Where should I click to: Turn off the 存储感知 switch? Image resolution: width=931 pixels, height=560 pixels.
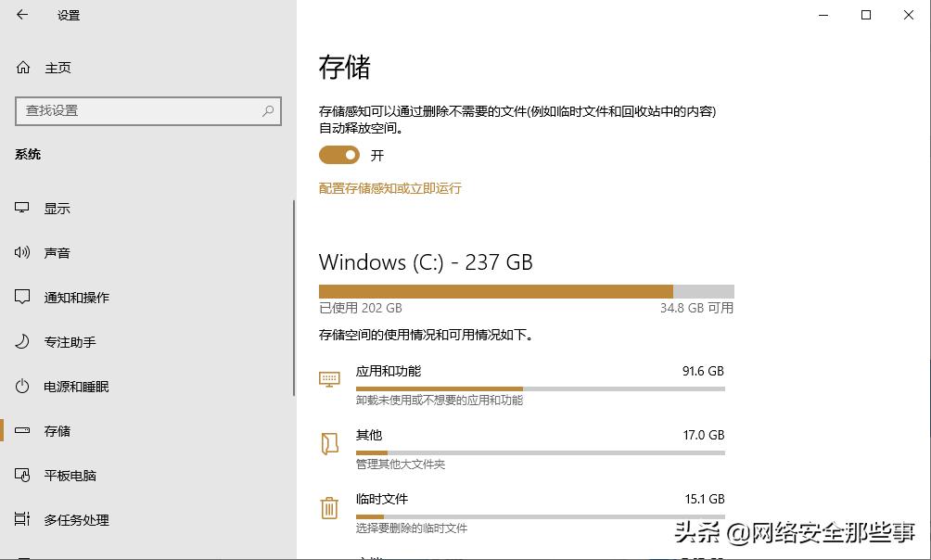click(338, 155)
